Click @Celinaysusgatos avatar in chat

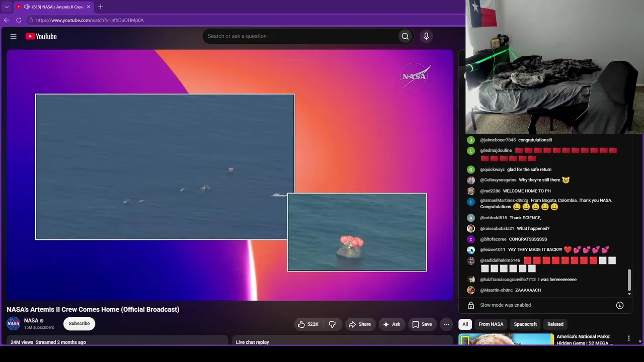tap(471, 180)
